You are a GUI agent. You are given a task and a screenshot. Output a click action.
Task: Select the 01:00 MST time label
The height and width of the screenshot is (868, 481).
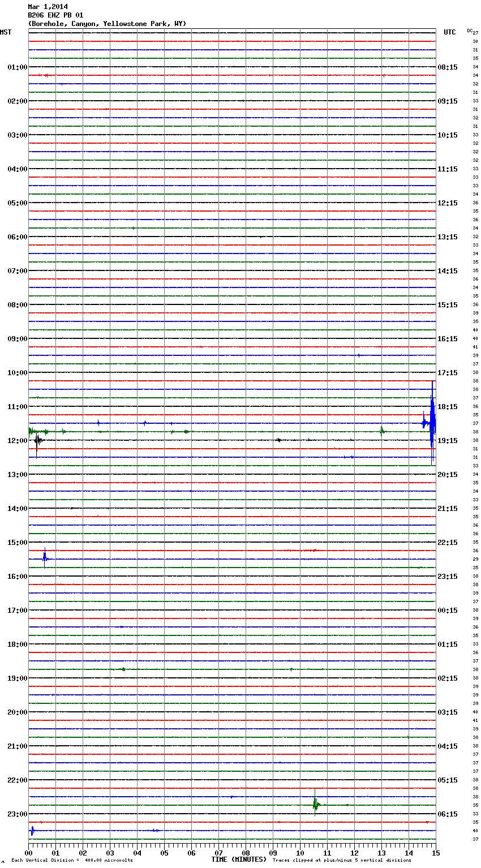(x=17, y=67)
